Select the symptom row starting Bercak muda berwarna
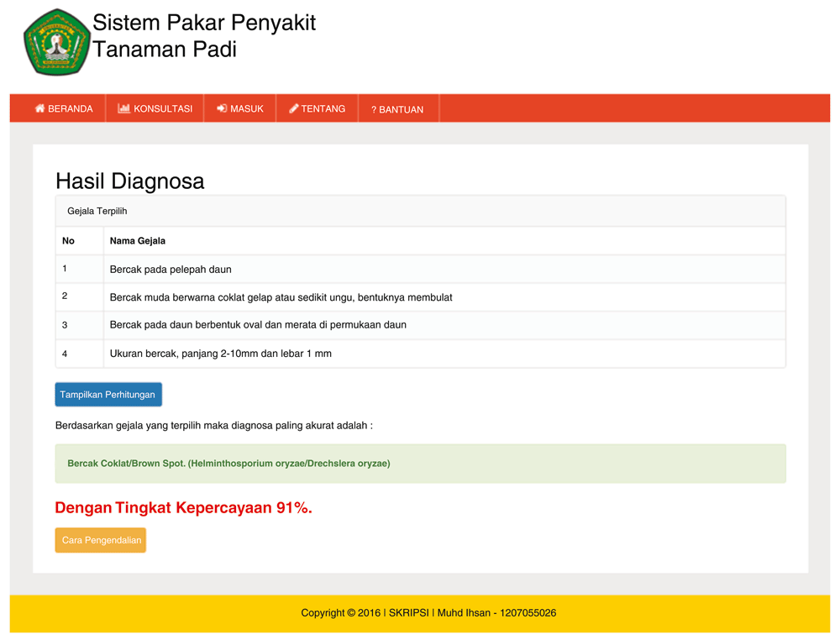Image resolution: width=840 pixels, height=640 pixels. click(x=281, y=297)
